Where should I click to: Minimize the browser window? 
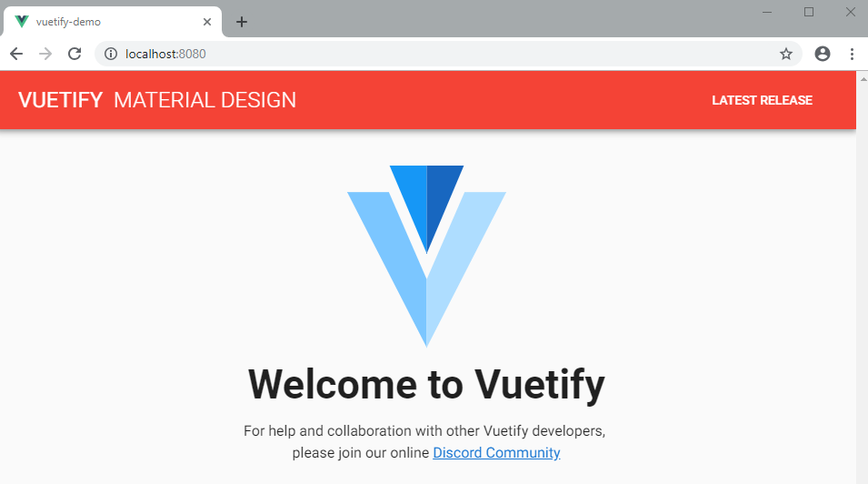click(767, 12)
